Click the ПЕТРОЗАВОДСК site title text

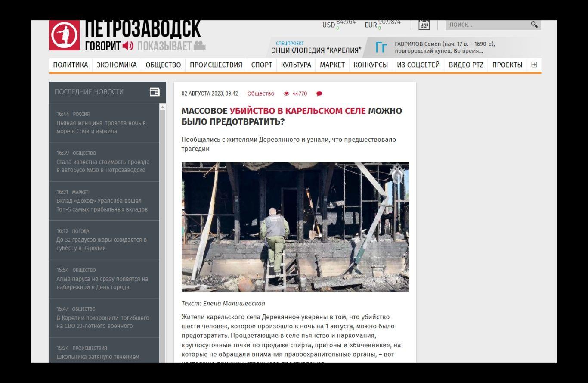(x=143, y=30)
